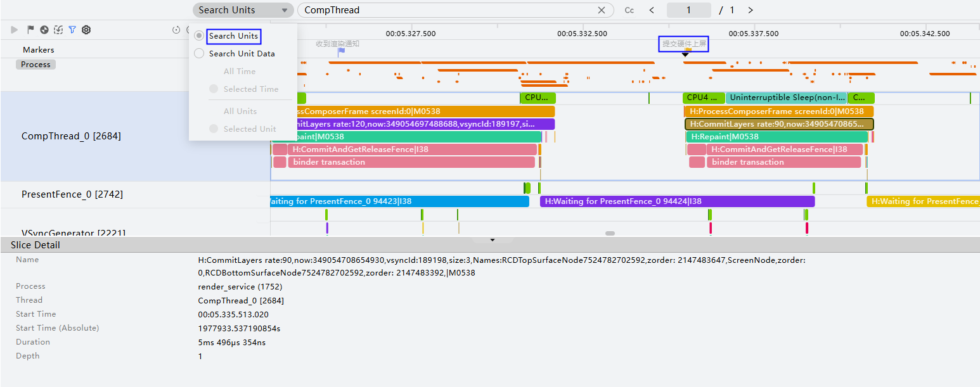Click the play triangle toolbar icon
This screenshot has width=980, height=387.
(x=14, y=30)
